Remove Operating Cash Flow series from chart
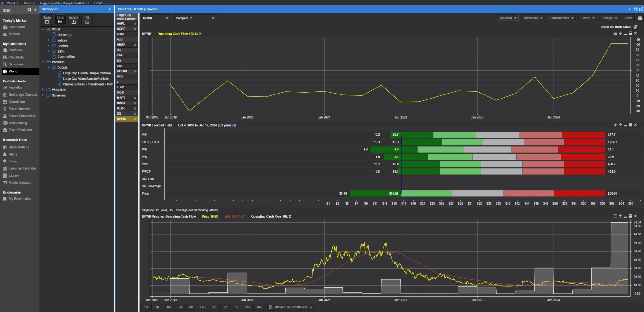Viewport: 644px width, 312px height. click(200, 34)
